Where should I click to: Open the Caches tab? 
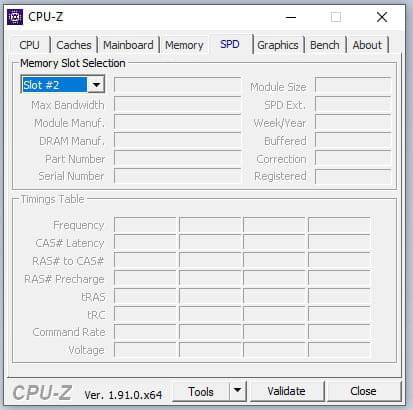tap(74, 45)
